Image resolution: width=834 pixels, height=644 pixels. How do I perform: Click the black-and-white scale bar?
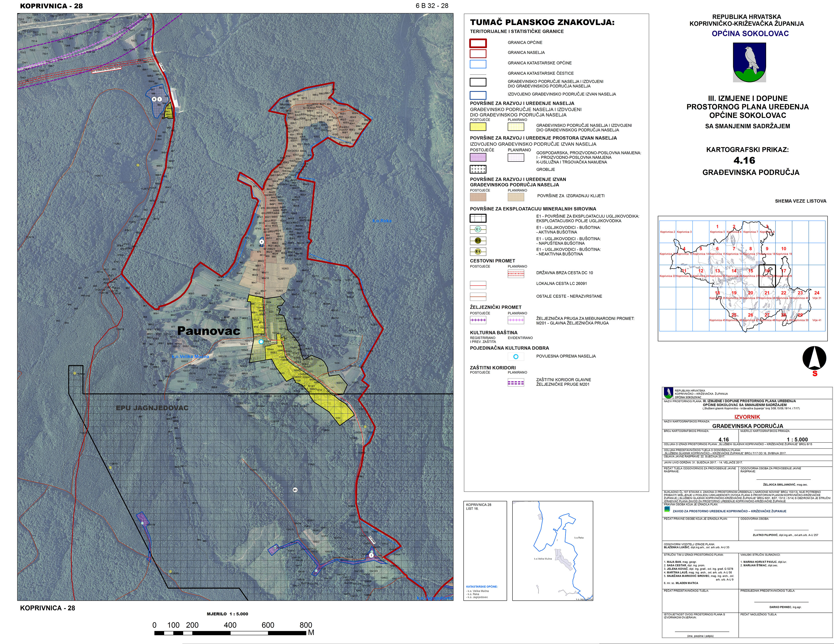tap(231, 633)
